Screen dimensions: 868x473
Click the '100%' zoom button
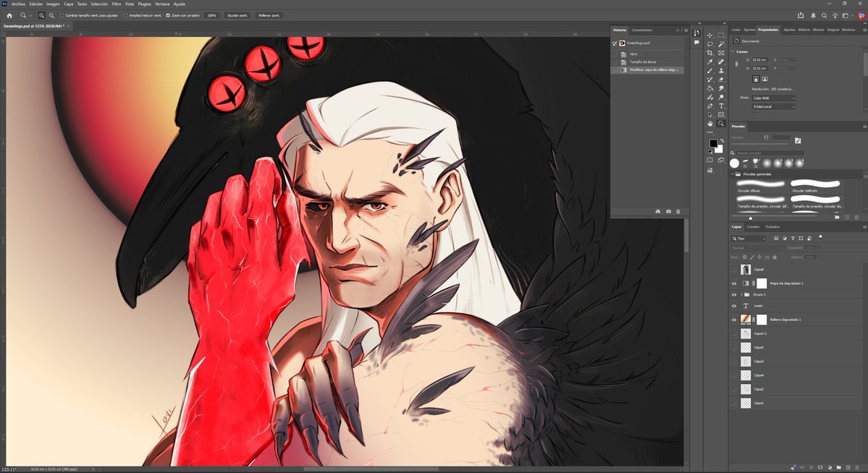(211, 15)
